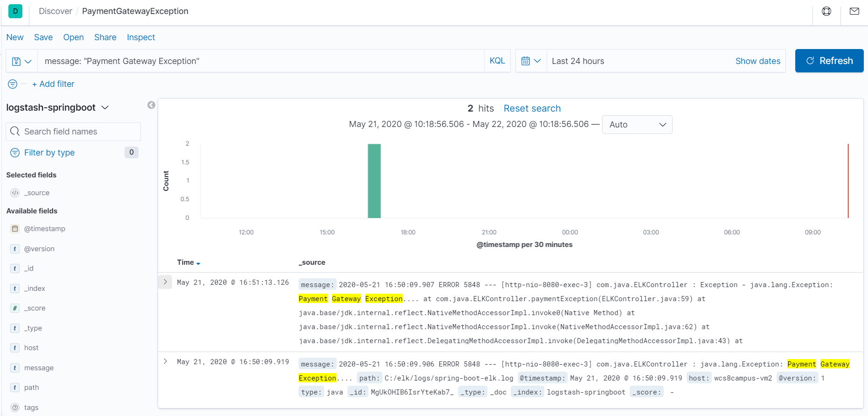Image resolution: width=868 pixels, height=416 pixels.
Task: Click the Last 24 hours time range
Action: pos(578,61)
